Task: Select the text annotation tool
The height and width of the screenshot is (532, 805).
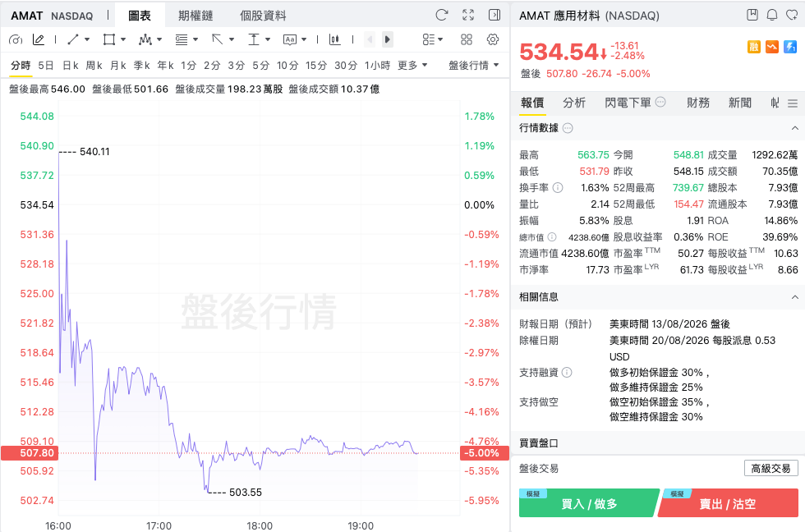Action: click(289, 39)
